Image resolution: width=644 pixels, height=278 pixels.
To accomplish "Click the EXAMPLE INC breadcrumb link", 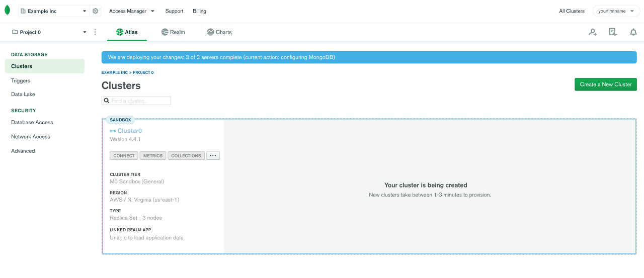I will pyautogui.click(x=115, y=73).
